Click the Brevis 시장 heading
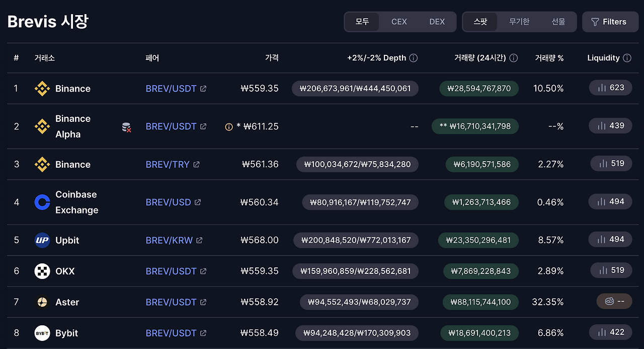644x349 pixels. [x=48, y=22]
